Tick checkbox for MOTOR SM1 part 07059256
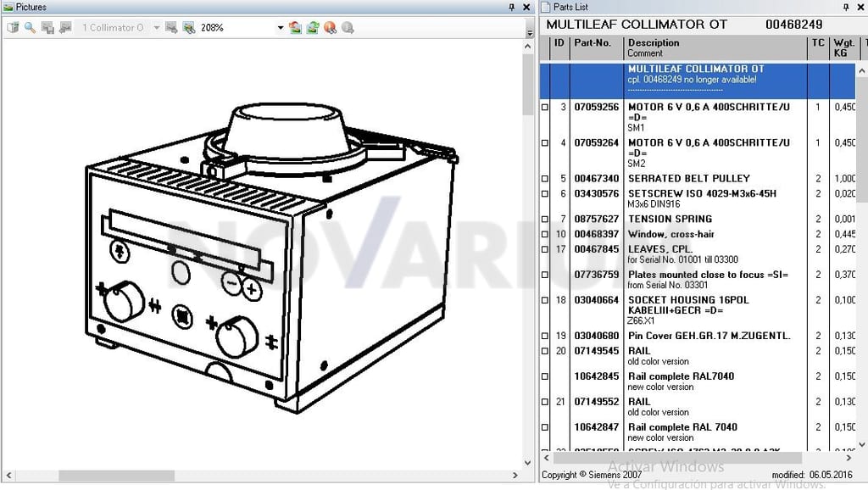The width and height of the screenshot is (868, 490). point(545,107)
